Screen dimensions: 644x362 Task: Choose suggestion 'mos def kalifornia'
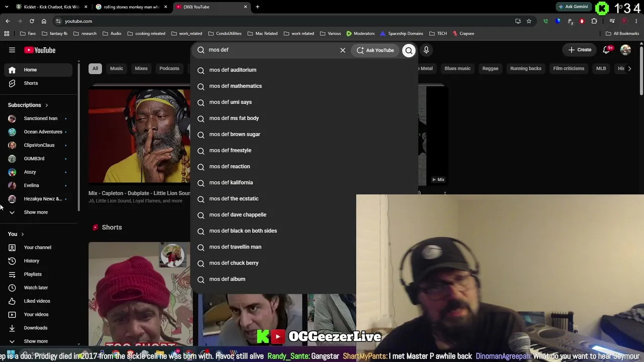pos(304,183)
